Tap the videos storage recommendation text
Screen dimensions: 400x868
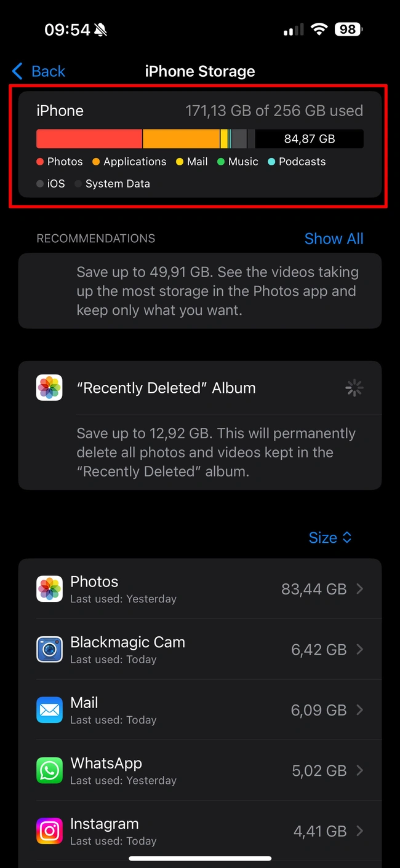coord(217,291)
